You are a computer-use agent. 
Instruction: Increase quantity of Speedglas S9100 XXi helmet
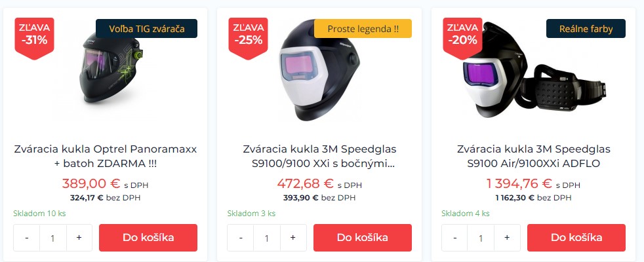click(293, 238)
